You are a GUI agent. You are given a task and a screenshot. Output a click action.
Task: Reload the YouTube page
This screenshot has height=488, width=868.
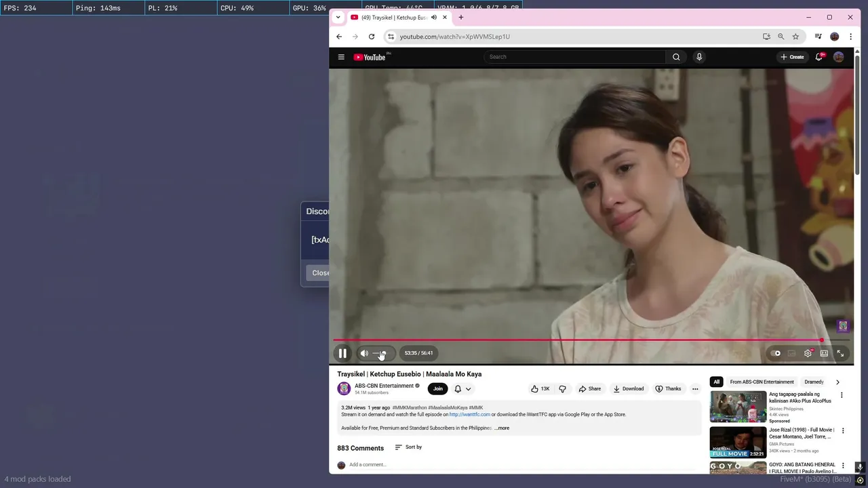372,37
